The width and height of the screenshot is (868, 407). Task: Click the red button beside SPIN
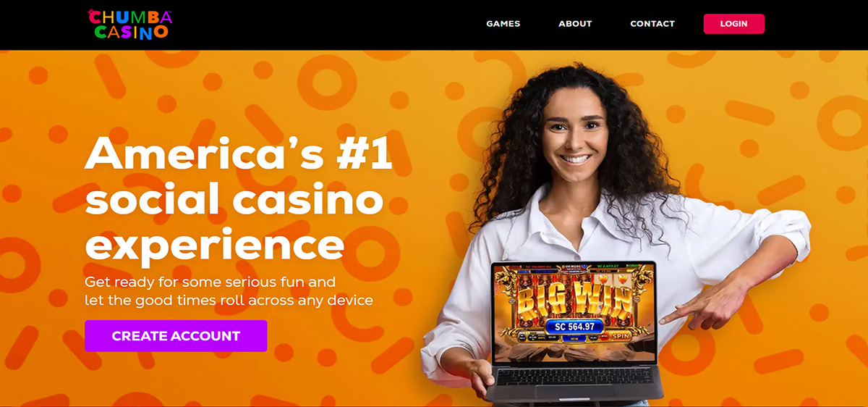[x=604, y=336]
